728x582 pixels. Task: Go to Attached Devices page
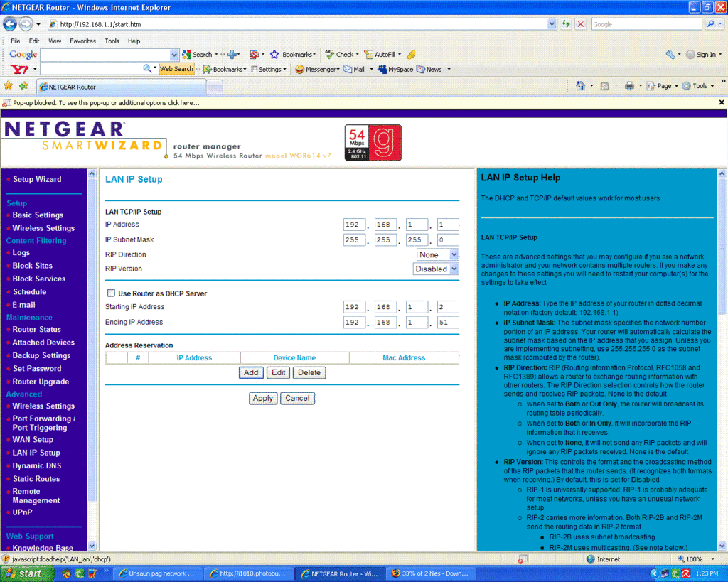(43, 342)
